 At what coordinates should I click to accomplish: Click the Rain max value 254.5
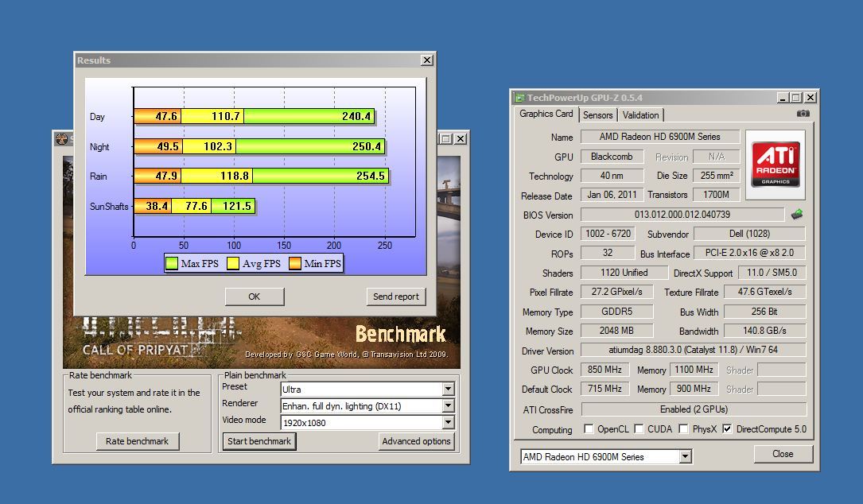(x=371, y=176)
